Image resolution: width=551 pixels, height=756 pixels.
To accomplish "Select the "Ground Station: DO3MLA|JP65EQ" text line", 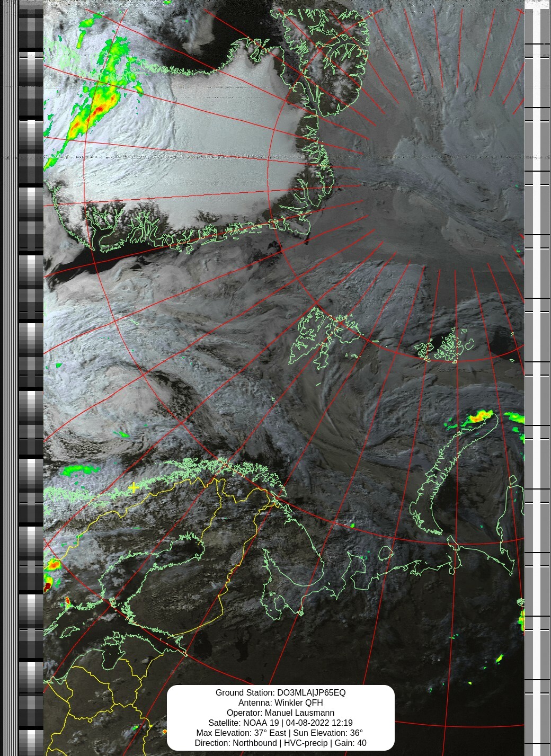I will tap(280, 692).
